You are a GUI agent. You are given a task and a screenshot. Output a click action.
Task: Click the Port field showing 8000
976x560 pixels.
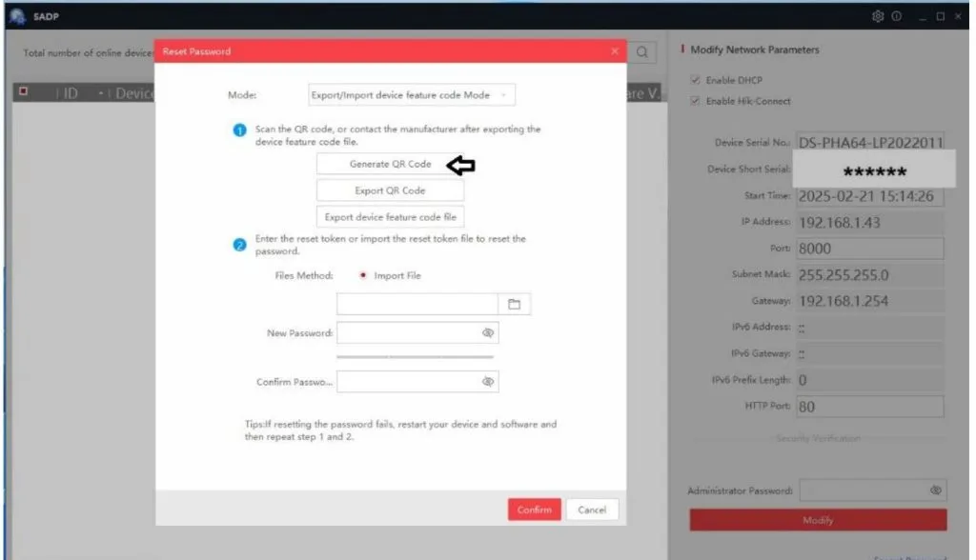(869, 249)
